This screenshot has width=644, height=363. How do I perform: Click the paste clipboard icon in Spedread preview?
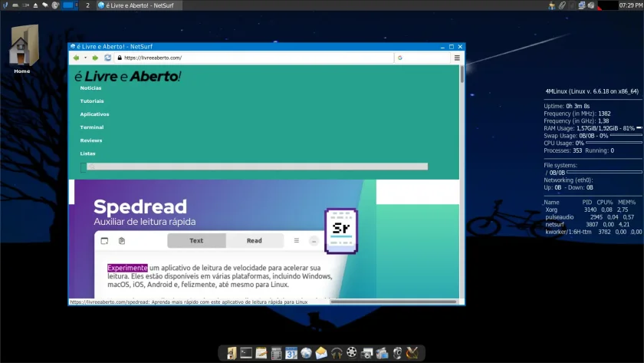coord(122,241)
